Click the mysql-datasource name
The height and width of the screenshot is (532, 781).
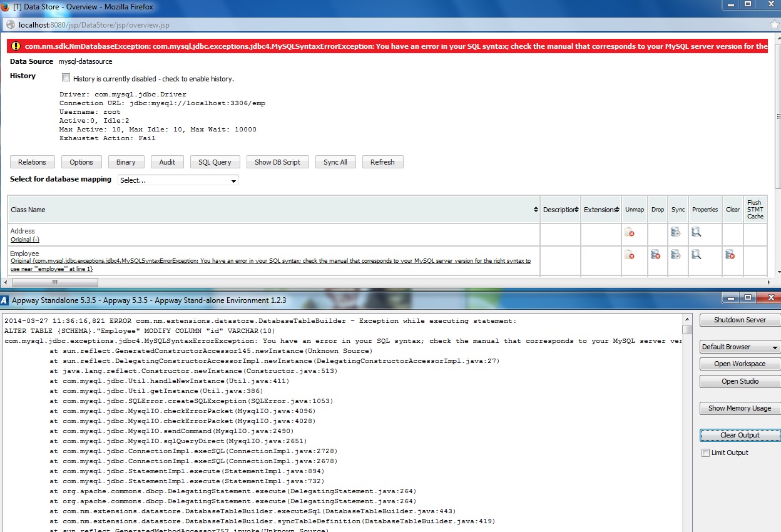point(86,61)
